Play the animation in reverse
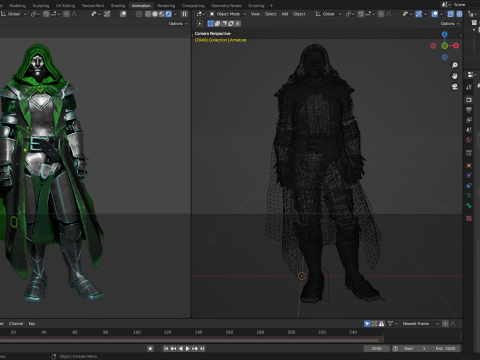The width and height of the screenshot is (480, 360). click(x=181, y=349)
